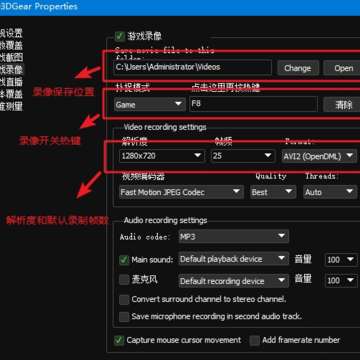Enable Convert surround channel to stereo channel

[x=124, y=299]
